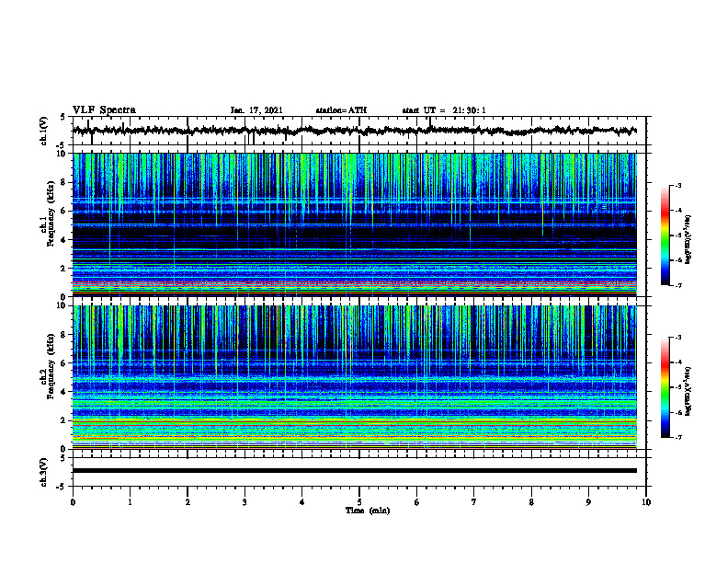Click the thick black ch.3(V) trace
The width and height of the screenshot is (728, 563).
(x=355, y=471)
